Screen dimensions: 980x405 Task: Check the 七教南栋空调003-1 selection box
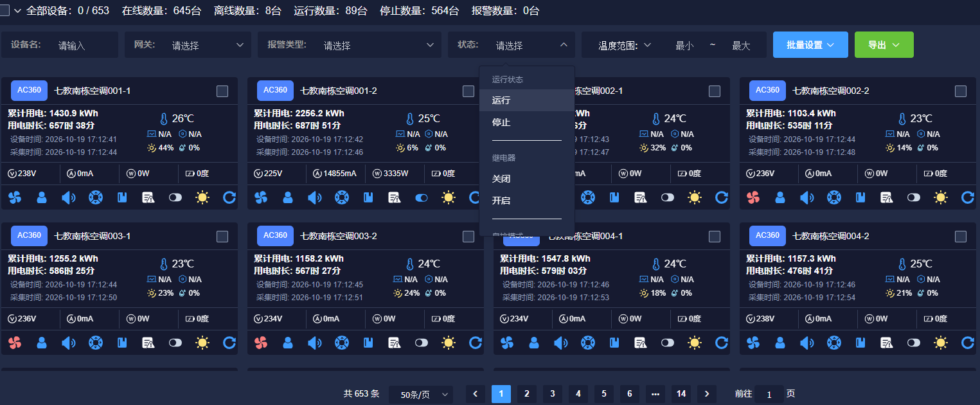[x=222, y=237]
